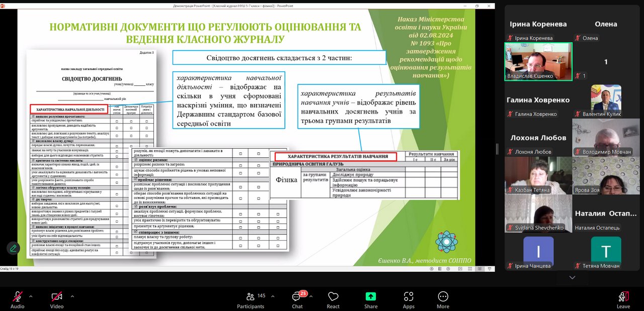This screenshot has width=644, height=311.
Task: Open the Chat panel with 25 unread
Action: tap(297, 299)
